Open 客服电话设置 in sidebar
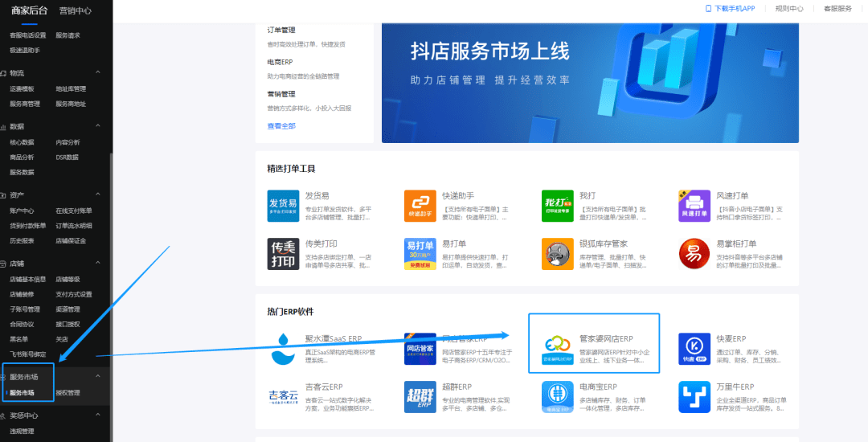868x442 pixels. click(x=27, y=35)
